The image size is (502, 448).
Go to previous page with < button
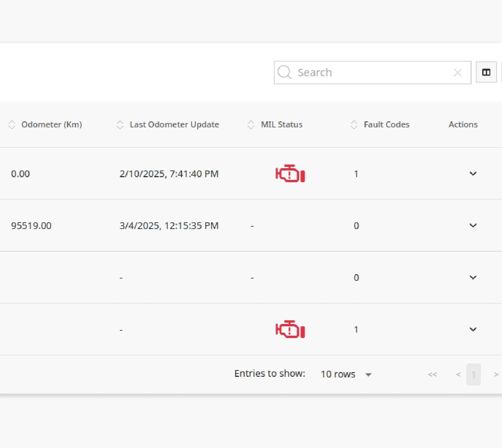click(x=458, y=374)
